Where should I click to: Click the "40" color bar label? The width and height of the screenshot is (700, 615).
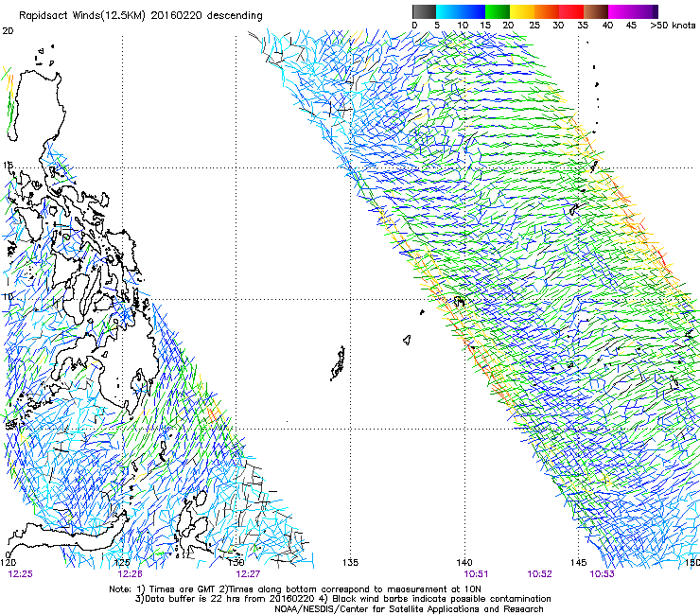607,26
